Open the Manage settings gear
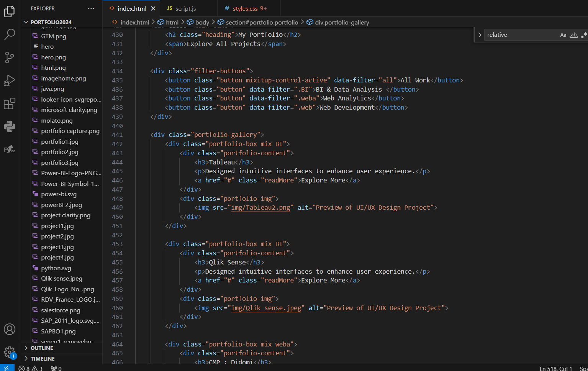 pos(10,352)
